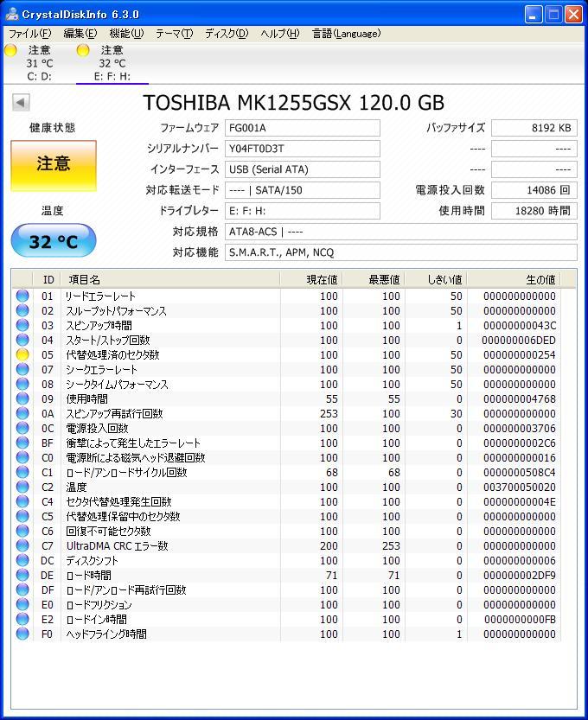Click the status orb for ID 07 row
588x720 pixels.
[x=22, y=369]
